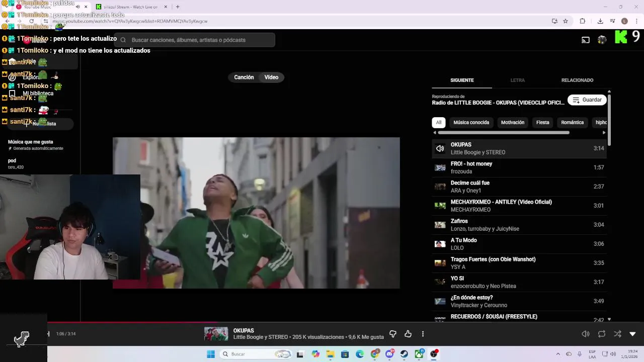644x362 pixels.
Task: Open Task View on the taskbar
Action: pyautogui.click(x=300, y=354)
